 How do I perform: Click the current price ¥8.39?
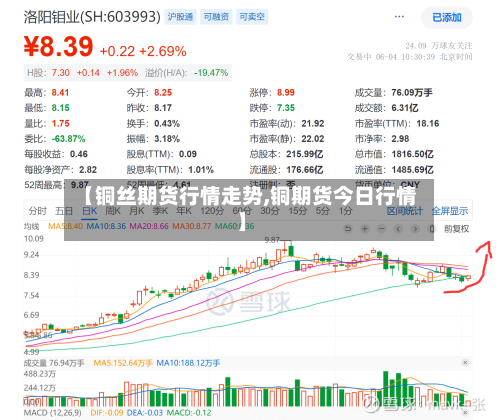(58, 46)
